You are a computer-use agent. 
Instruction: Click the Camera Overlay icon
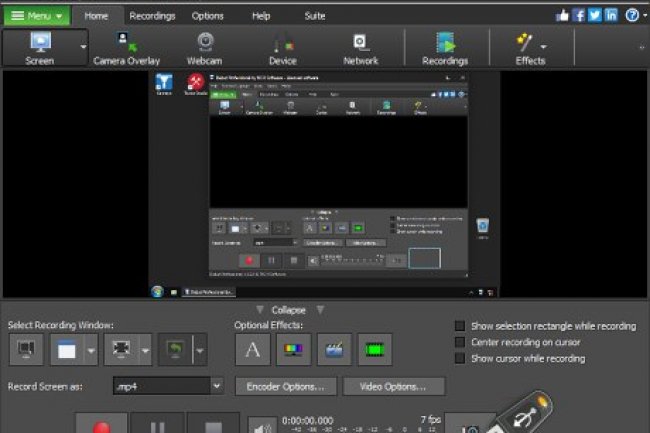click(126, 42)
